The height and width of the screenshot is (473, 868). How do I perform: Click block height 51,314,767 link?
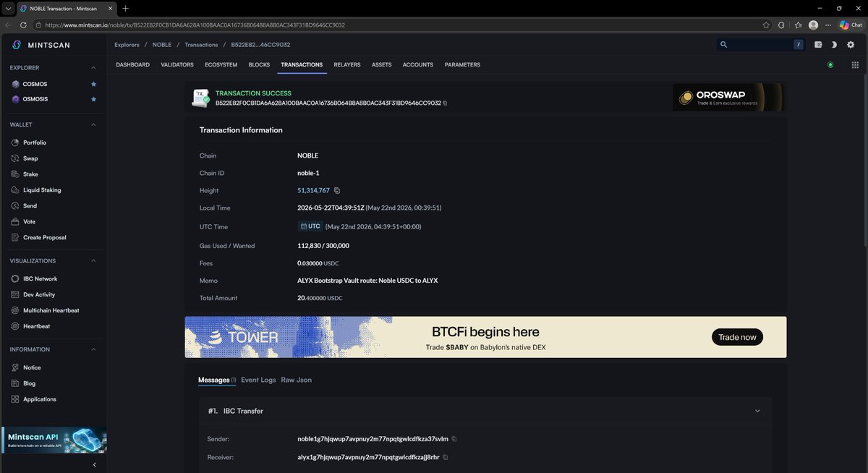coord(313,191)
